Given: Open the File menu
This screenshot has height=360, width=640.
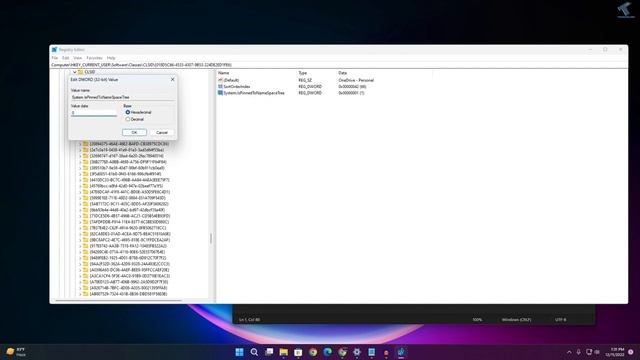Looking at the screenshot, I should (x=55, y=58).
